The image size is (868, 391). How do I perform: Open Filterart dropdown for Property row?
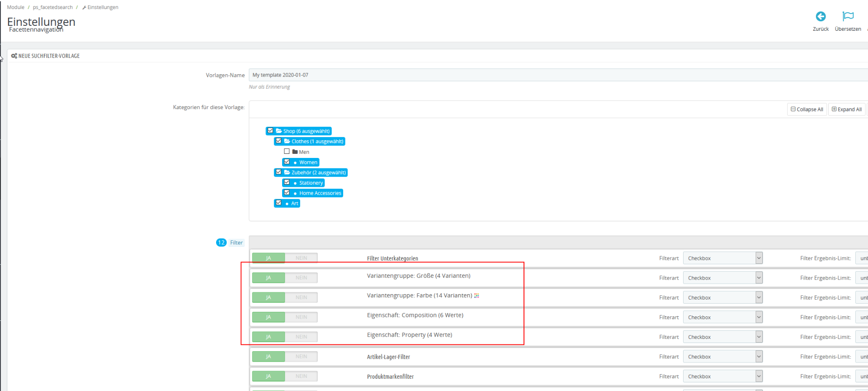click(x=722, y=337)
